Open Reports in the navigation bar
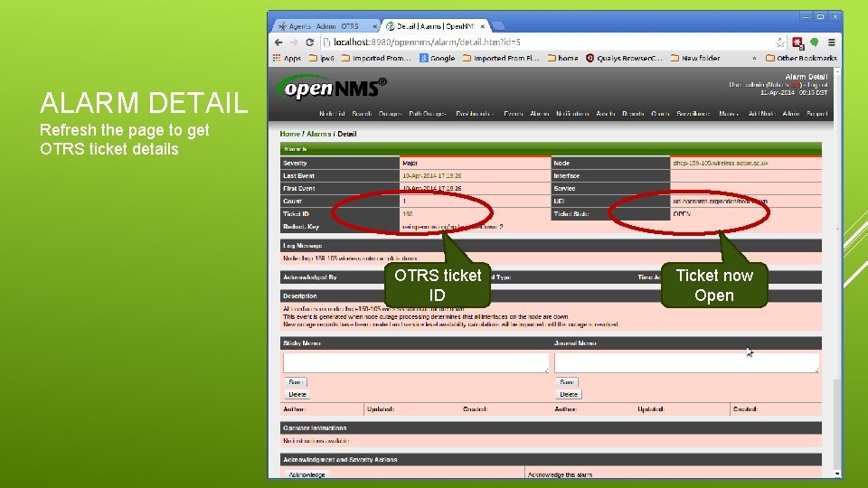The image size is (868, 488). (x=633, y=114)
